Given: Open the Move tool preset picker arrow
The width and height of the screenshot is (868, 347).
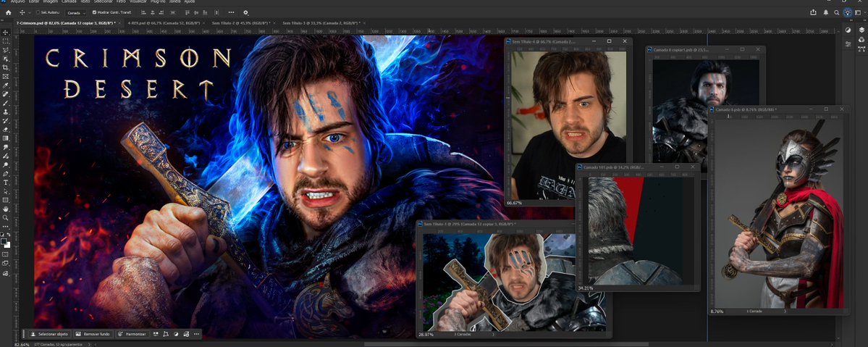Looking at the screenshot, I should (x=29, y=12).
